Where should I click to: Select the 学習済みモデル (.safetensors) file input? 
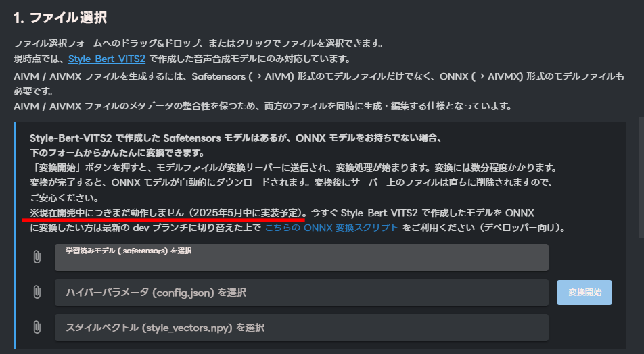[302, 257]
